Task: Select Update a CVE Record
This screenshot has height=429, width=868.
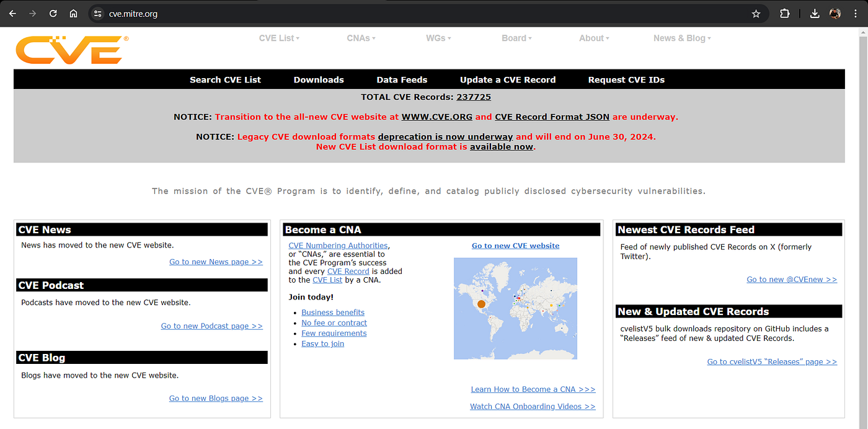Action: point(508,79)
